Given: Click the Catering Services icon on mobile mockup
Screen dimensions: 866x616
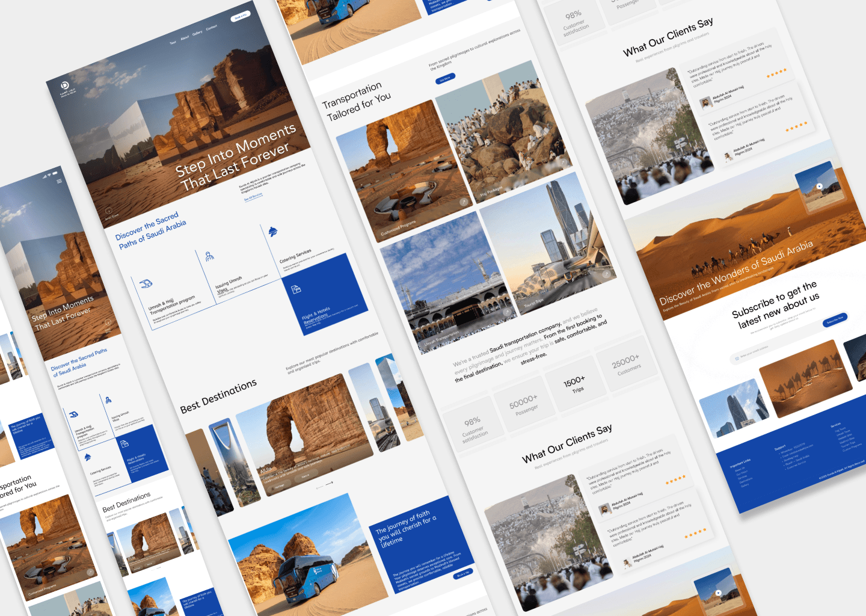Looking at the screenshot, I should pyautogui.click(x=88, y=457).
